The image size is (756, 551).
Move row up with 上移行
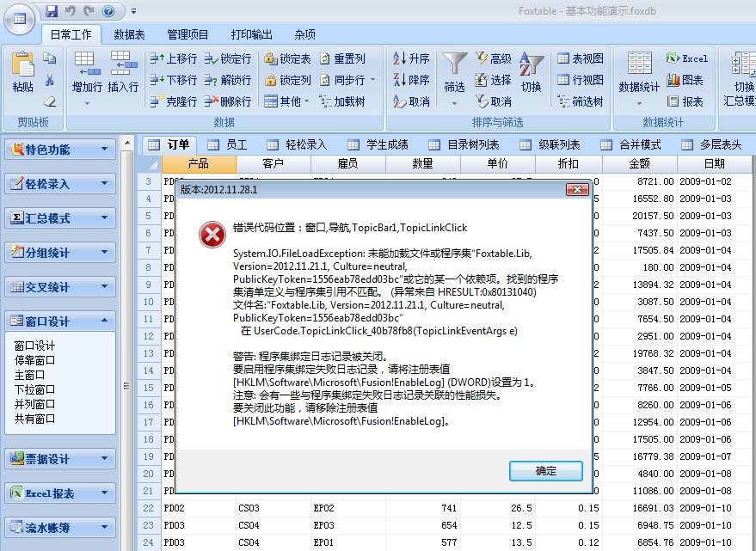click(x=173, y=58)
